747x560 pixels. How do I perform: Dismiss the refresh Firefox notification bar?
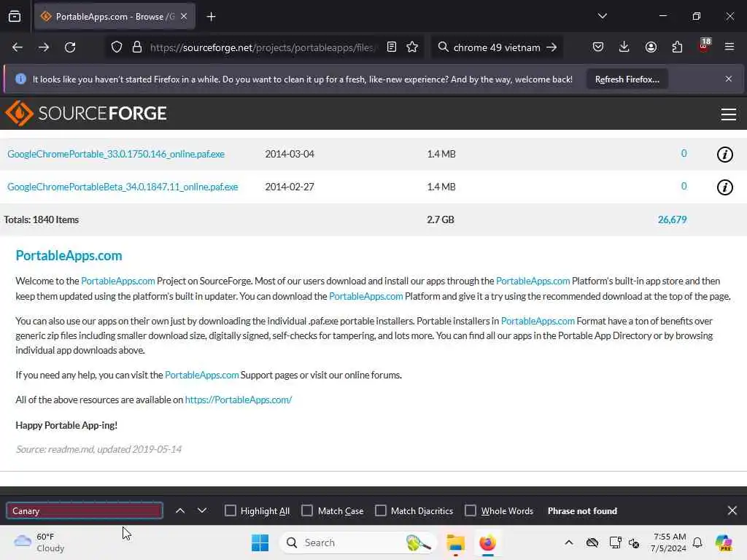pyautogui.click(x=729, y=79)
